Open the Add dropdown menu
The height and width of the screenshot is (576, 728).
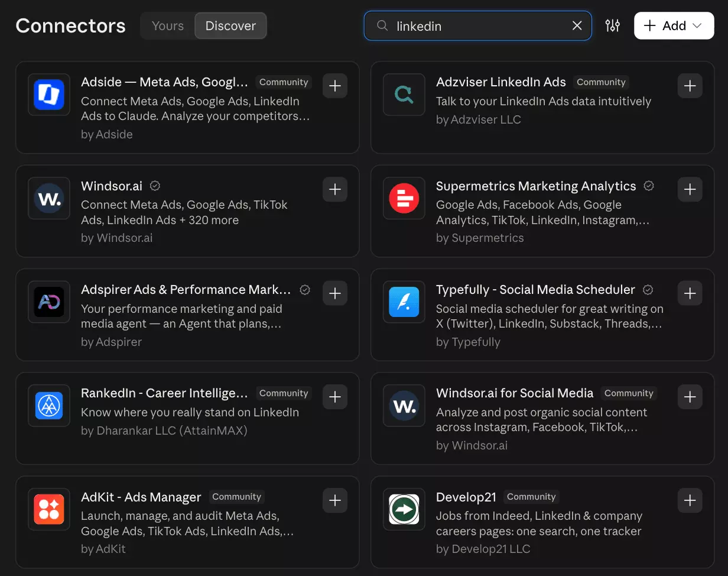[x=674, y=25]
